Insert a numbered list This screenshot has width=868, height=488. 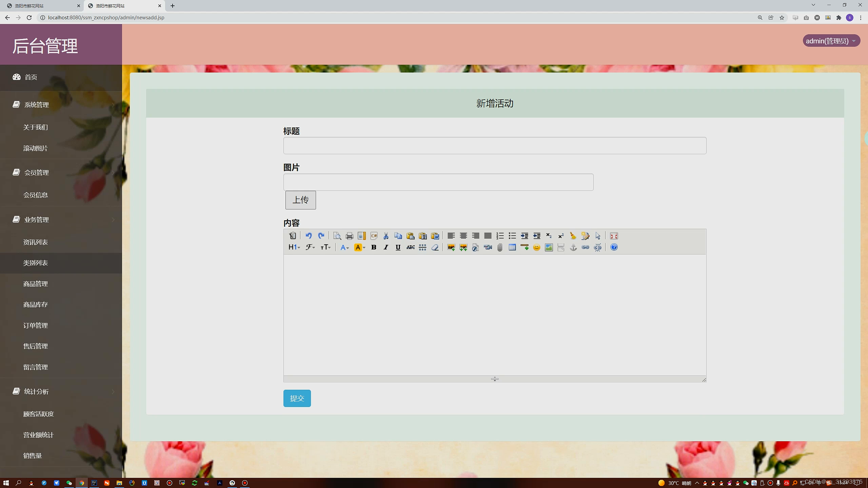[x=500, y=236]
